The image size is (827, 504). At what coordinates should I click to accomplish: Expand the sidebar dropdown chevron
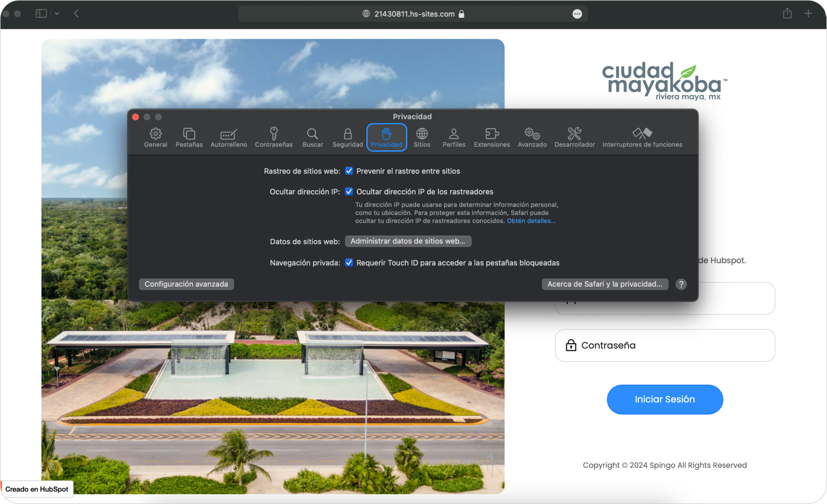tap(57, 14)
